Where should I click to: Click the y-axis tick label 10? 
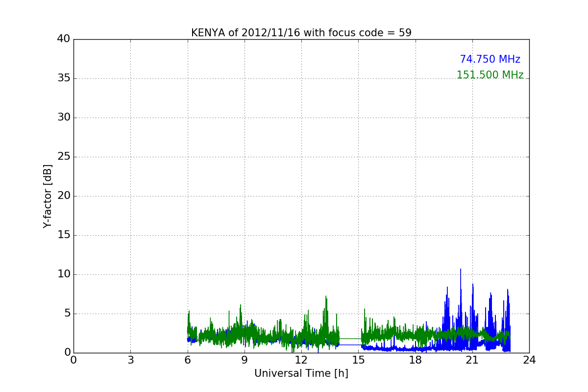(64, 274)
